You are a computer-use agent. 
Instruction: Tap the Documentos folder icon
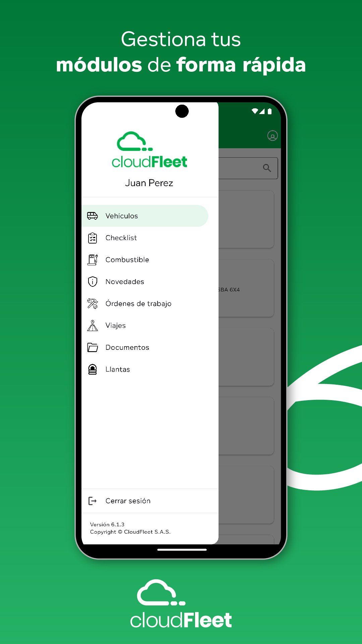tap(92, 347)
